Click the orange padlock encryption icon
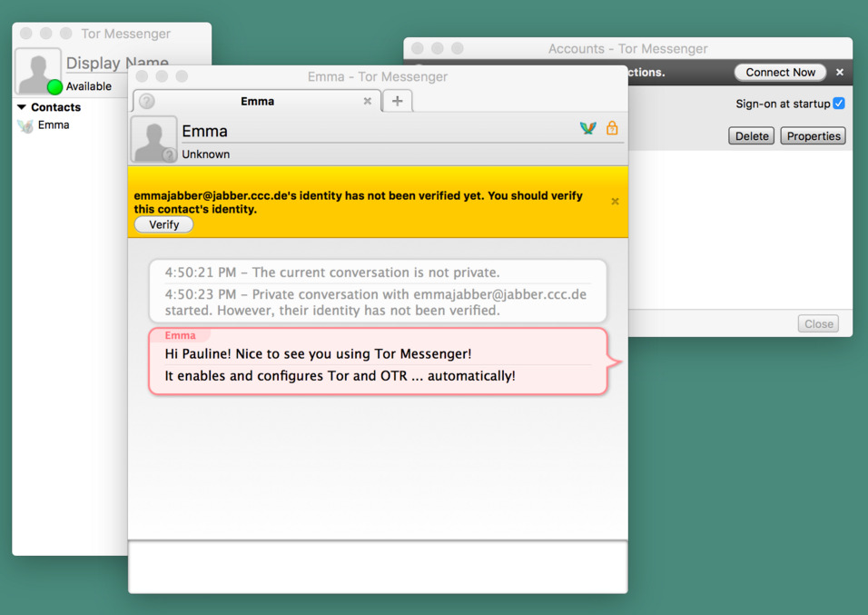 point(613,129)
